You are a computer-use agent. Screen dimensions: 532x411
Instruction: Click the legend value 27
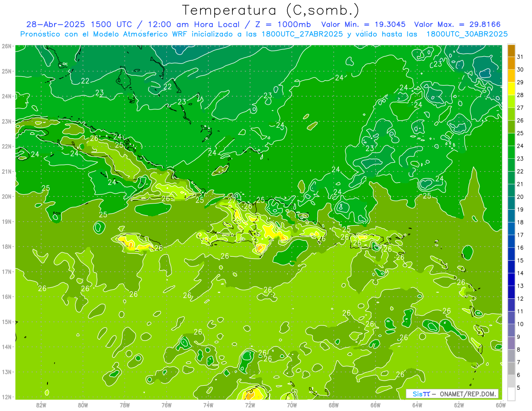point(520,108)
